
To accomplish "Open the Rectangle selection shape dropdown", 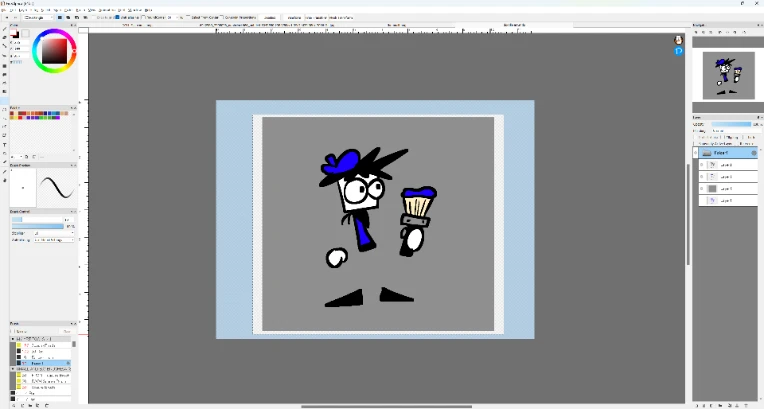I will 38,18.
